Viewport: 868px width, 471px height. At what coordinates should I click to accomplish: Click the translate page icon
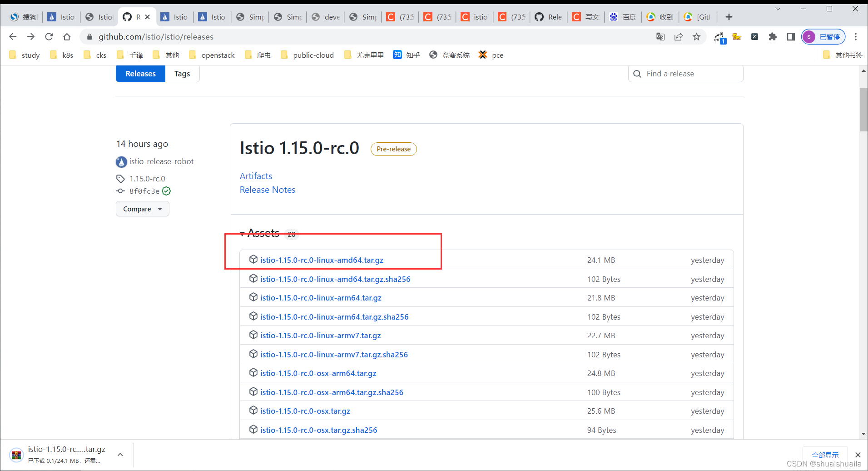click(660, 37)
